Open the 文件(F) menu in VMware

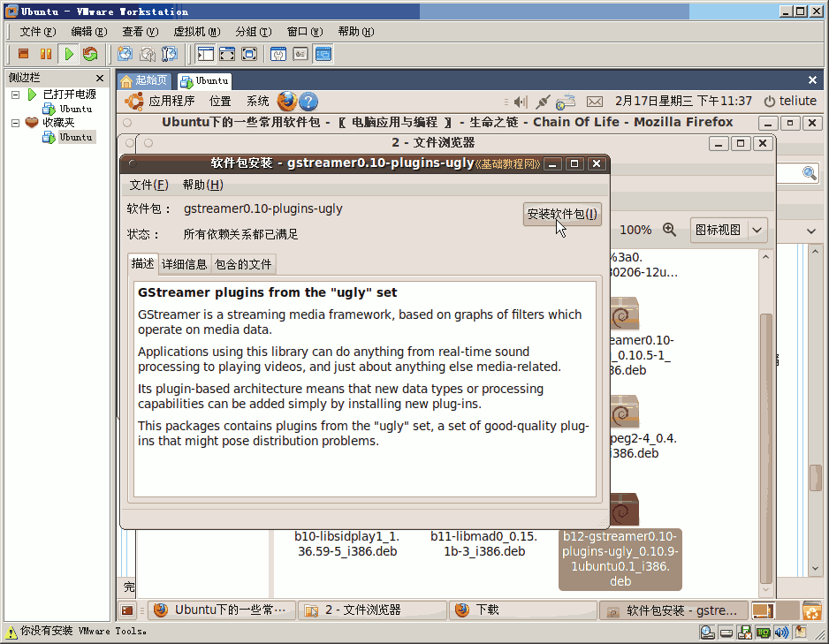[37, 32]
